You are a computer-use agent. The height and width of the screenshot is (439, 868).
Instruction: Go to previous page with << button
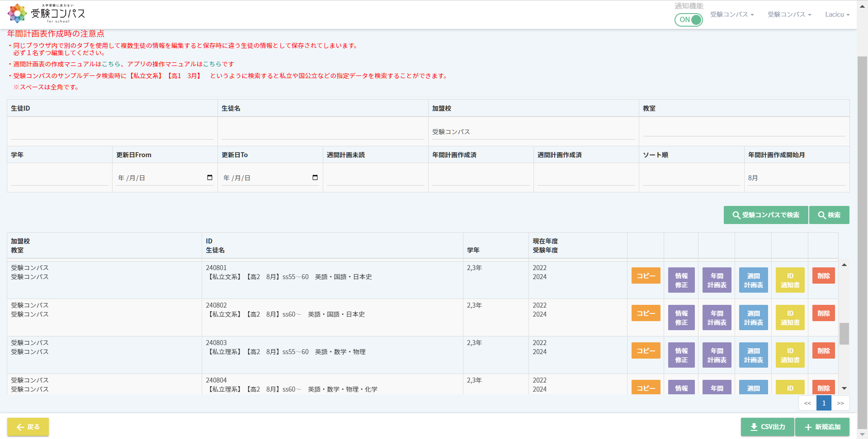coord(807,403)
